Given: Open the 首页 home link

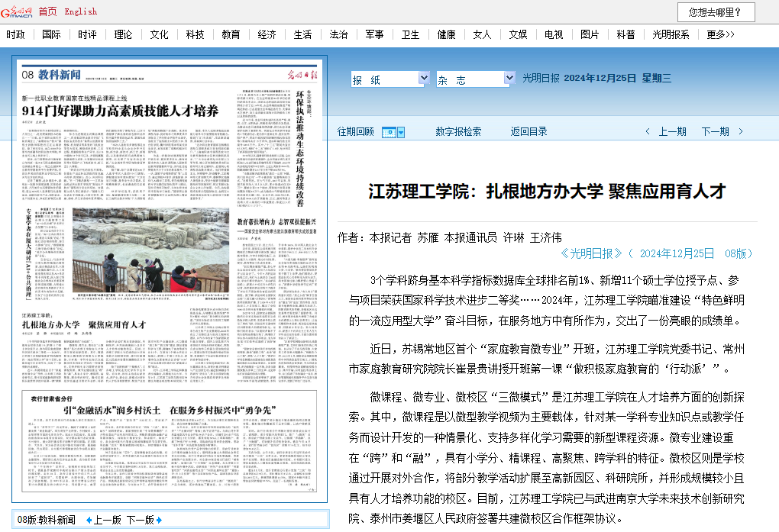Looking at the screenshot, I should pyautogui.click(x=47, y=11).
